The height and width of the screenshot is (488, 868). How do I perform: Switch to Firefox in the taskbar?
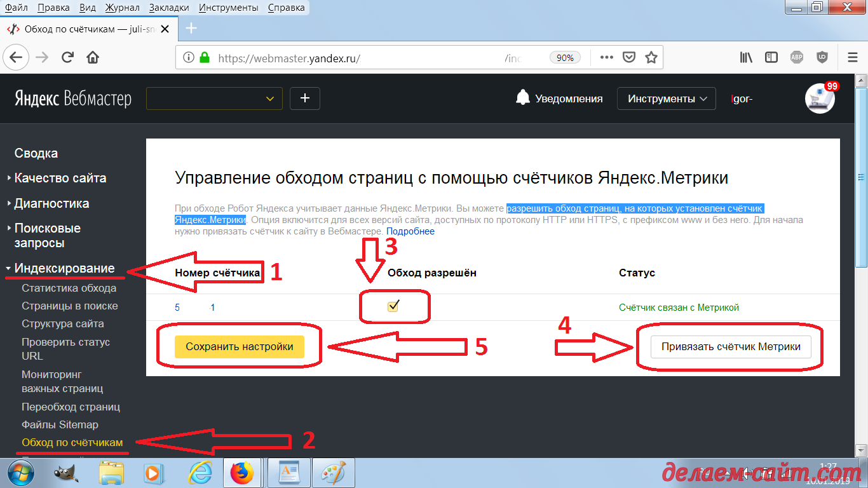point(241,473)
